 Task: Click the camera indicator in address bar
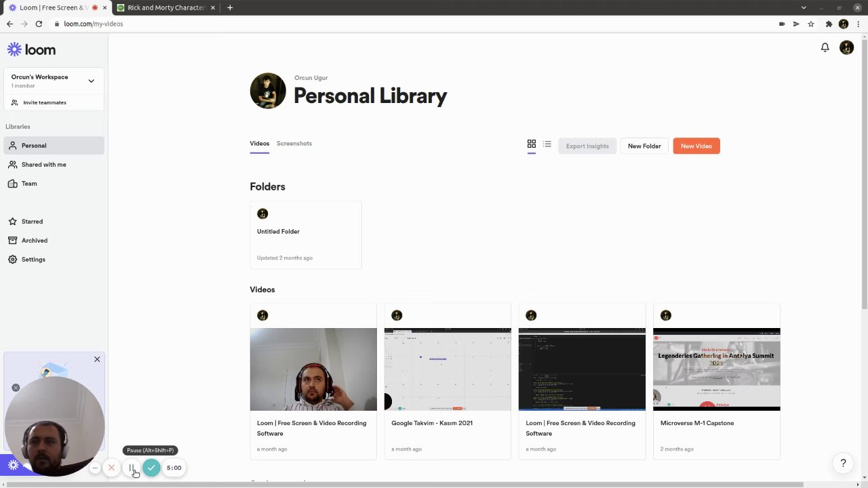[782, 24]
